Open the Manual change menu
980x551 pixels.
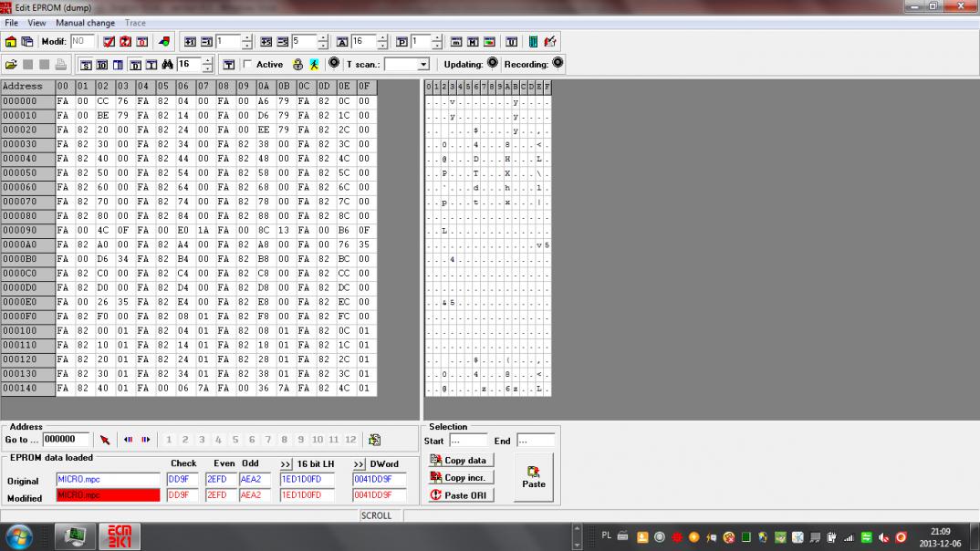coord(85,23)
